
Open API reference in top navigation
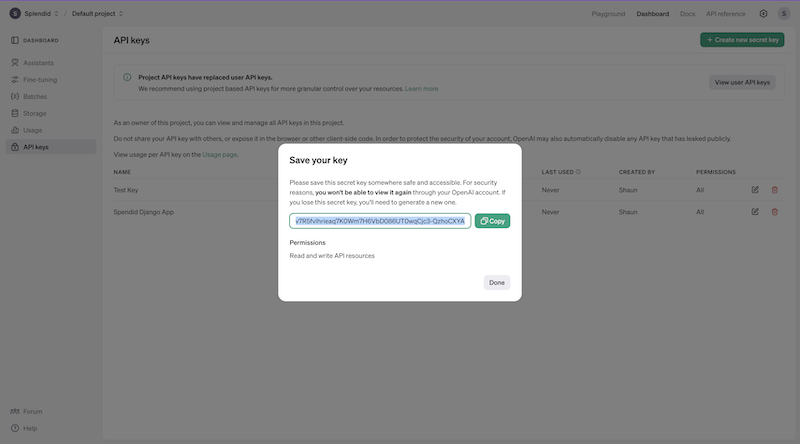[726, 14]
